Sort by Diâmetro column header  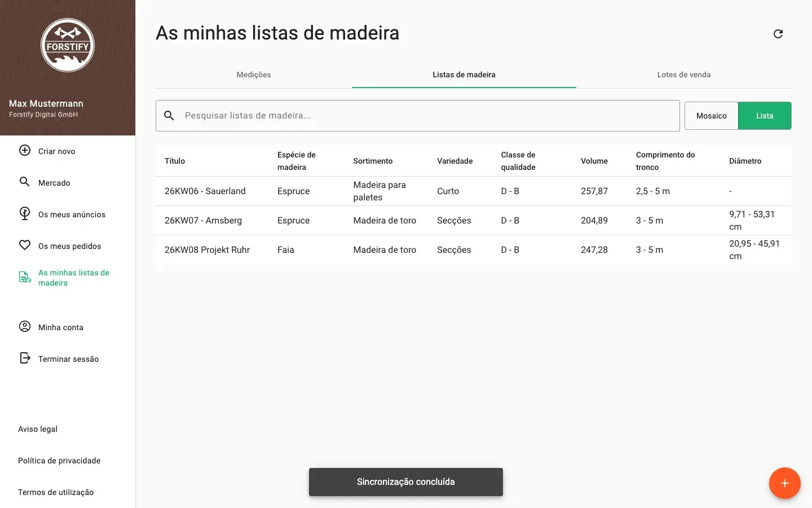(x=745, y=161)
